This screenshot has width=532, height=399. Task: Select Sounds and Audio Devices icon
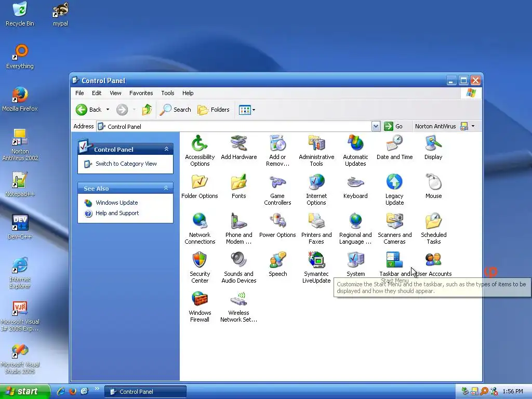pyautogui.click(x=239, y=260)
